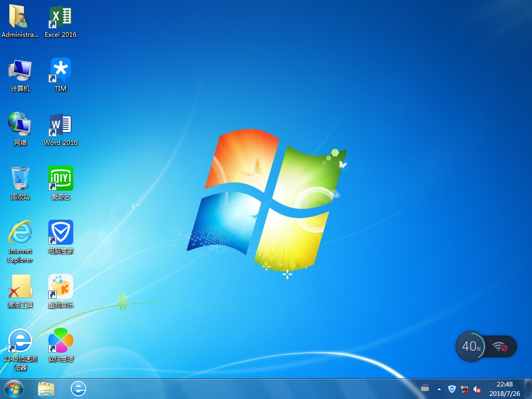Launch the 爱奇艺 iQIYI shortcut

coord(60,183)
